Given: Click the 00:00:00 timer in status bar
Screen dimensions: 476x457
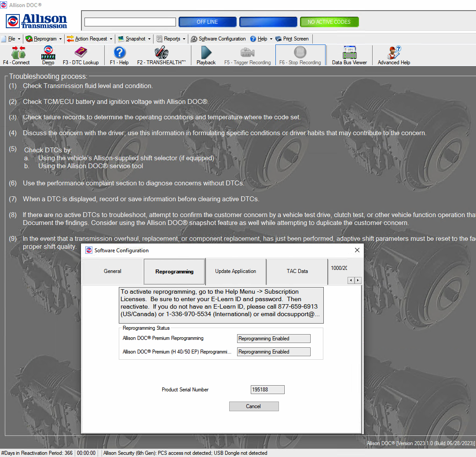Looking at the screenshot, I should (x=86, y=453).
